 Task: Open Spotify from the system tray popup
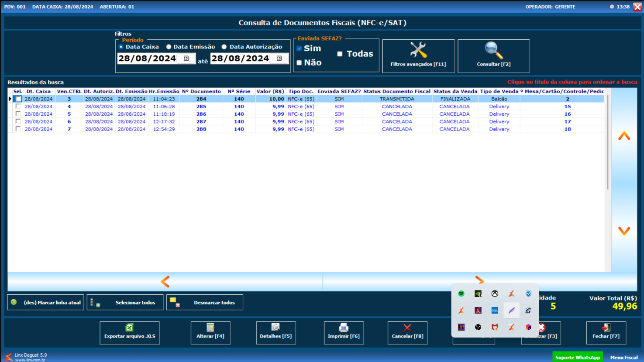[461, 294]
